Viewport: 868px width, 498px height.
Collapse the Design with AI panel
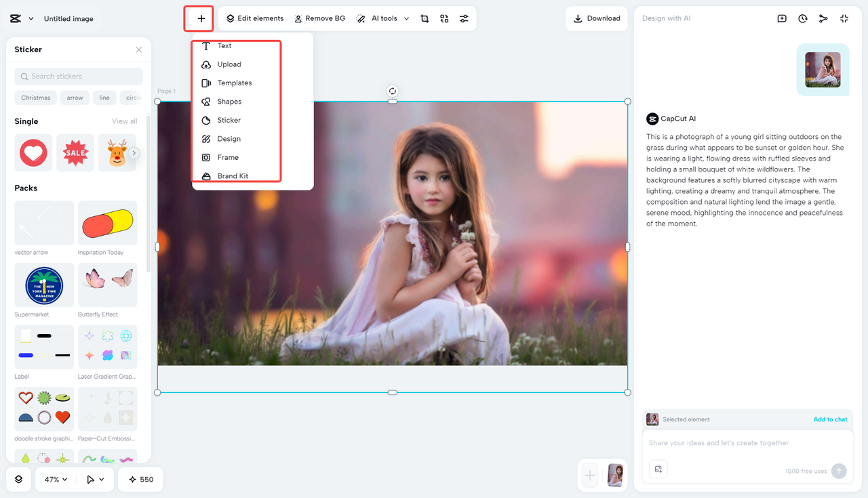click(x=844, y=18)
